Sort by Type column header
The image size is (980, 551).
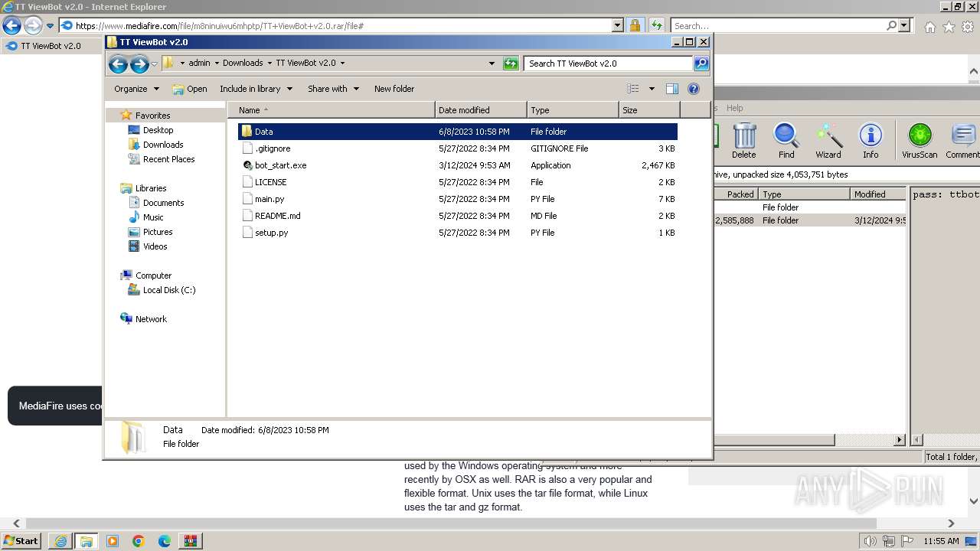573,110
